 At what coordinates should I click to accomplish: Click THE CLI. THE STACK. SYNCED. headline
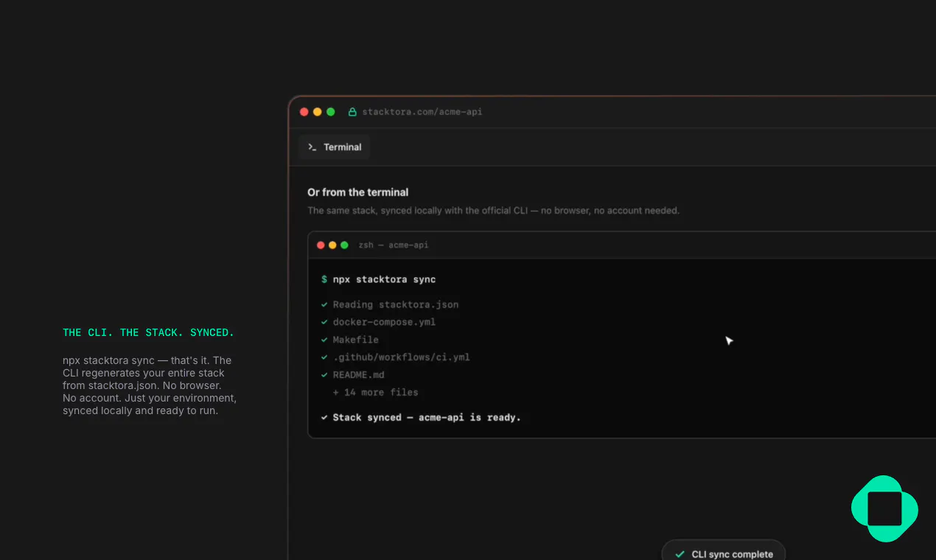pos(148,333)
